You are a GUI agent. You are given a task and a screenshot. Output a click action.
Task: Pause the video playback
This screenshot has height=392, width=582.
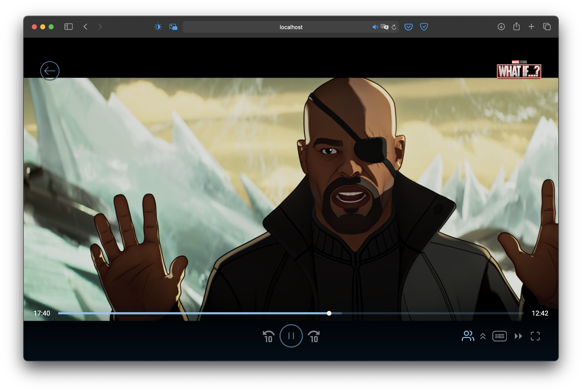[291, 336]
